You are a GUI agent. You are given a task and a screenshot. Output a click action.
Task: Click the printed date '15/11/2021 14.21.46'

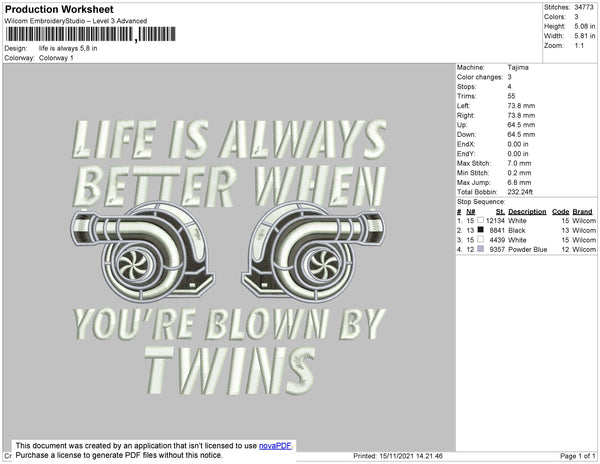tap(411, 456)
